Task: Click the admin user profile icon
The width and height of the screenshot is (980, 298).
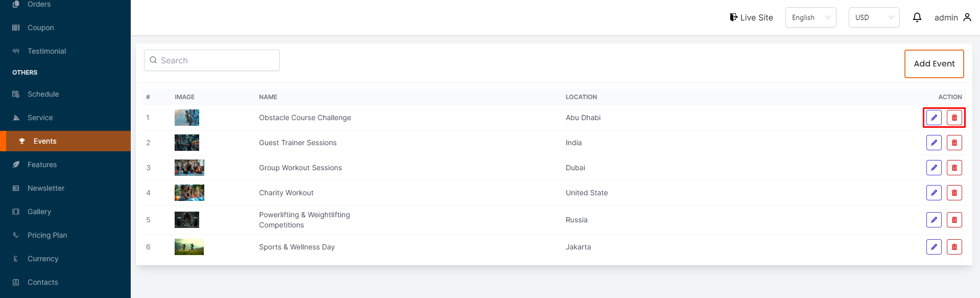Action: (x=967, y=17)
